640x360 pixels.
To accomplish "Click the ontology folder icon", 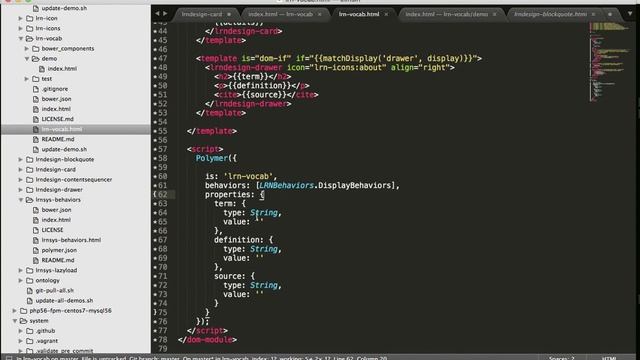I will tap(29, 280).
